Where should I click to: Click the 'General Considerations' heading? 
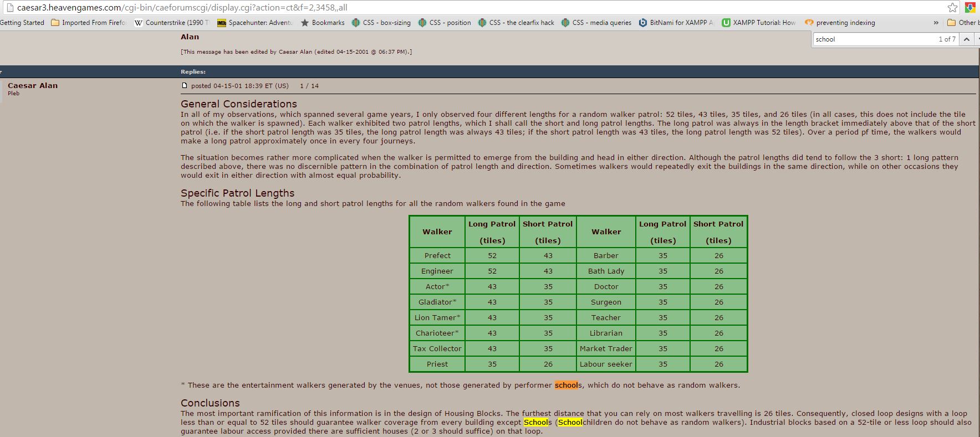pos(239,104)
